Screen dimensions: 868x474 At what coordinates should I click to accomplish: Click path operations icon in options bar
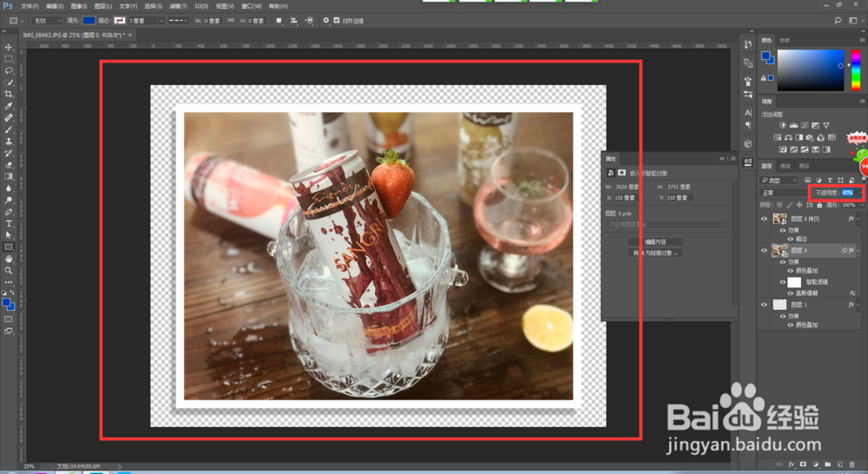(x=279, y=21)
